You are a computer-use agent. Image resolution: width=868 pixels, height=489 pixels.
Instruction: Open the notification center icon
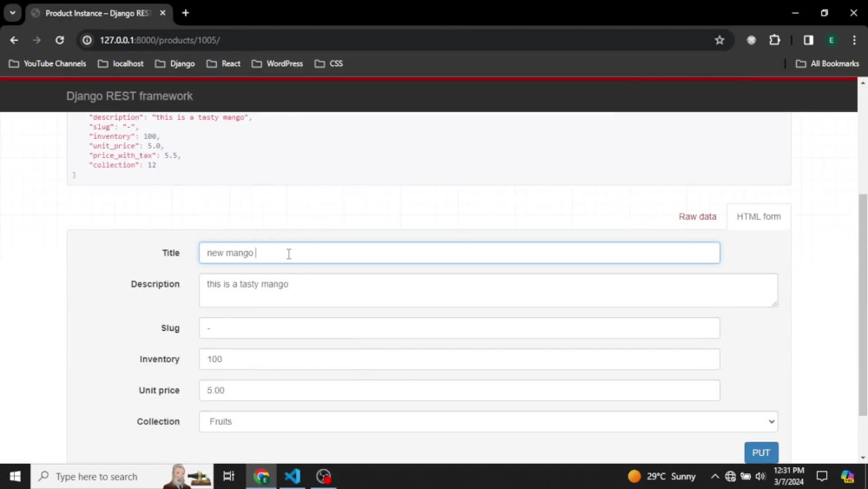click(x=821, y=476)
